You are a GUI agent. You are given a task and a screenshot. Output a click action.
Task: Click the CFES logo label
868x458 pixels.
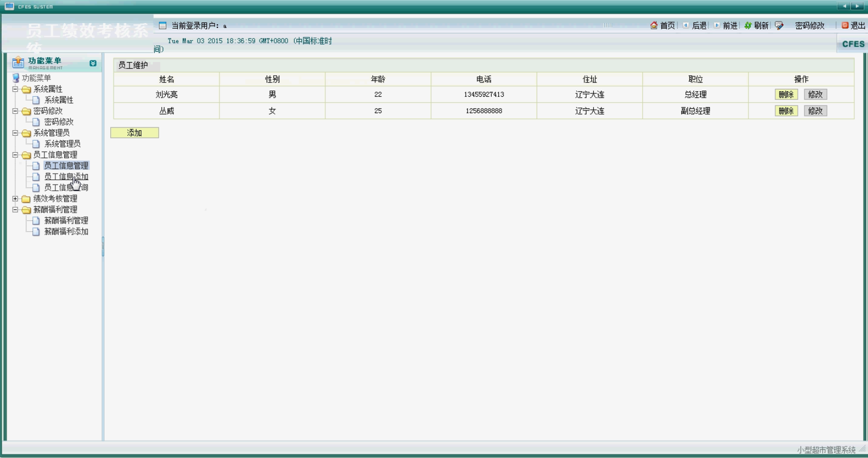pos(853,44)
